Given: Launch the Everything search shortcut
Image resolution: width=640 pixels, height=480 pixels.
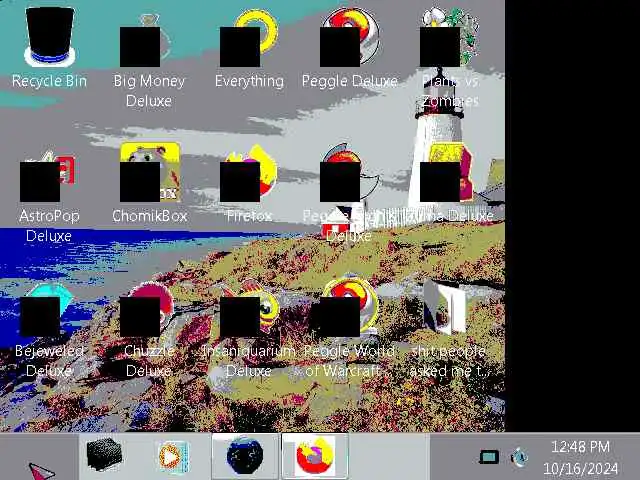Looking at the screenshot, I should point(249,39).
